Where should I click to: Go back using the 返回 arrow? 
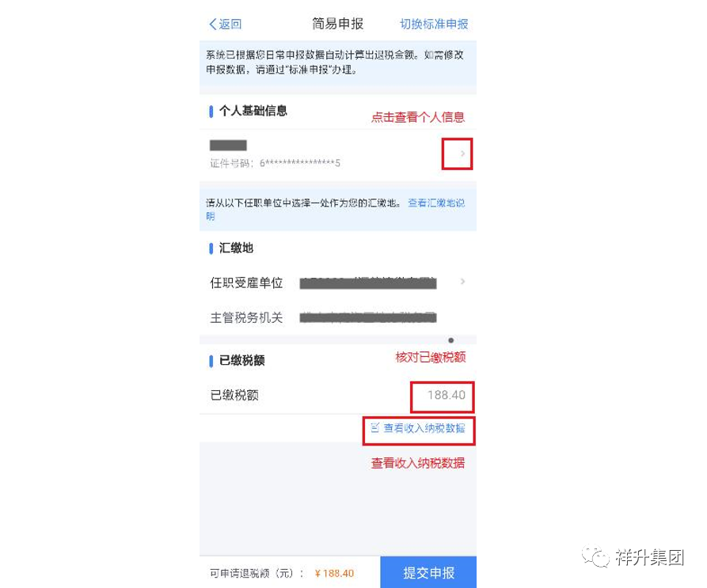pyautogui.click(x=225, y=24)
